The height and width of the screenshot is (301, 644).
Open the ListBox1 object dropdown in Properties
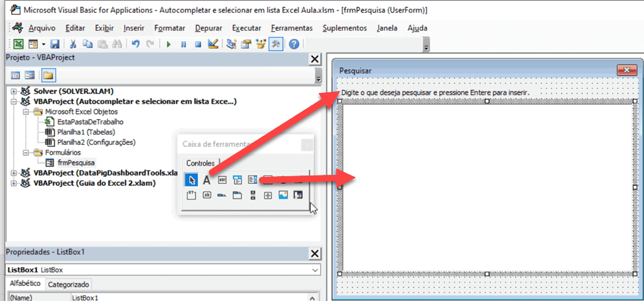tap(315, 269)
